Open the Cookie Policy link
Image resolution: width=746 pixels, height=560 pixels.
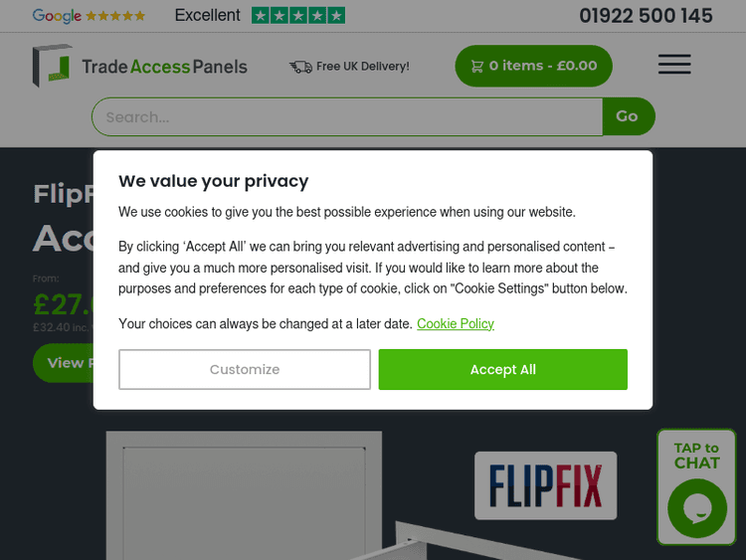(x=456, y=324)
